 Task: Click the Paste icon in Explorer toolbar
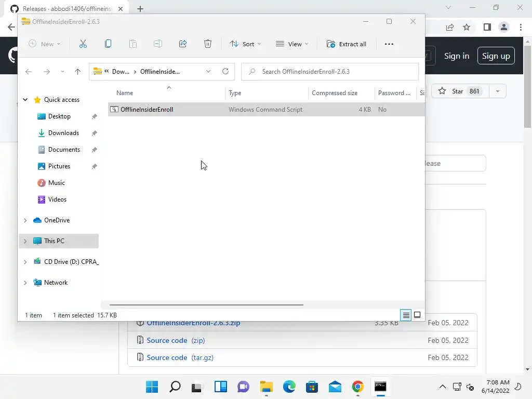tap(133, 44)
